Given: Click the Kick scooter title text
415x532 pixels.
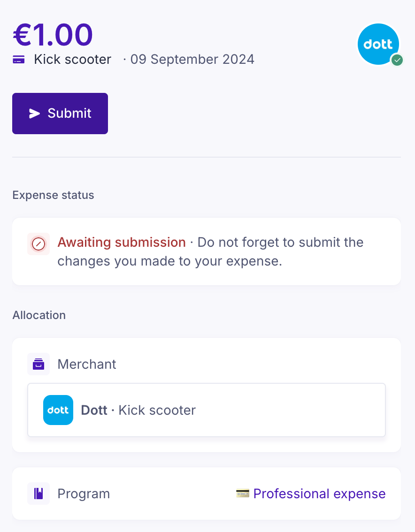Looking at the screenshot, I should click(73, 60).
